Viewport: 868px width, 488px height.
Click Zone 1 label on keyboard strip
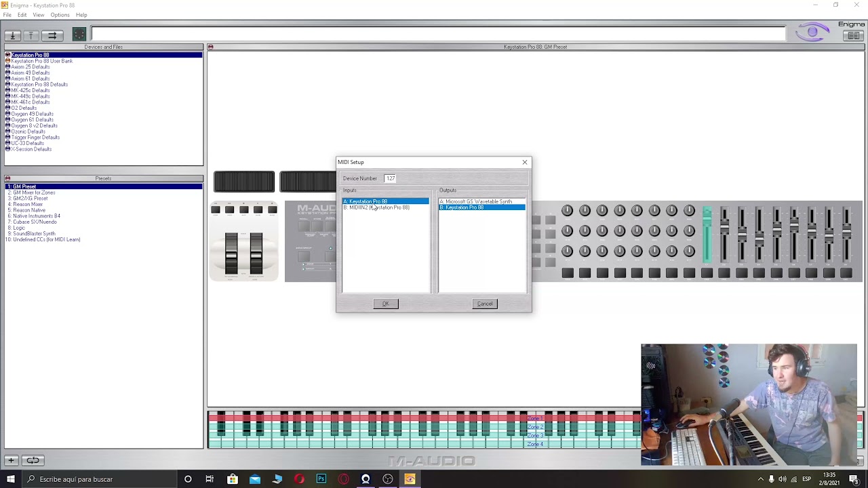coord(535,418)
